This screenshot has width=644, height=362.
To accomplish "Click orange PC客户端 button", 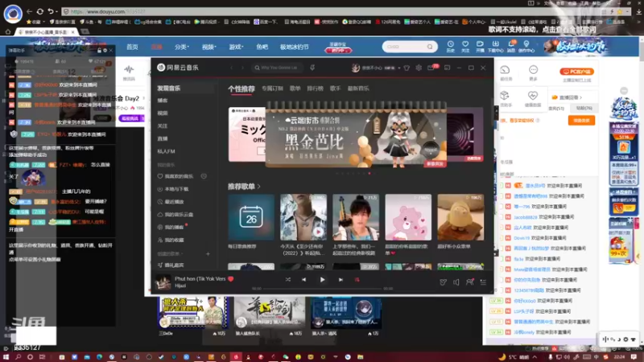I will 576,72.
